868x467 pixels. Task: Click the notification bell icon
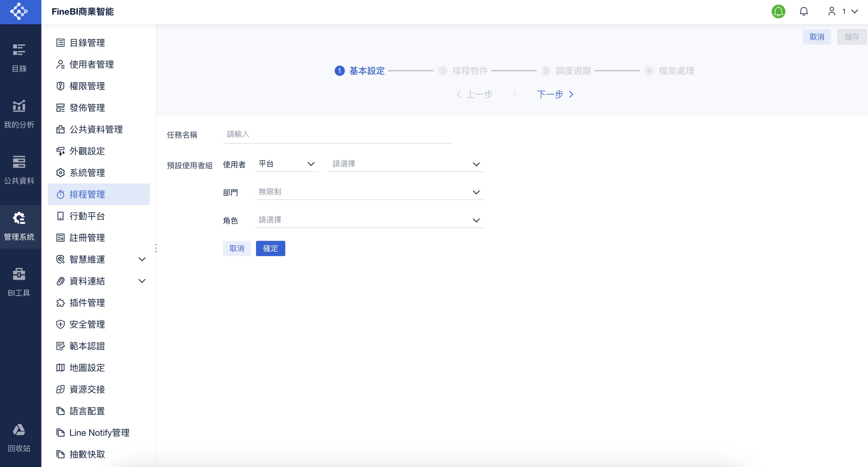[x=804, y=11]
